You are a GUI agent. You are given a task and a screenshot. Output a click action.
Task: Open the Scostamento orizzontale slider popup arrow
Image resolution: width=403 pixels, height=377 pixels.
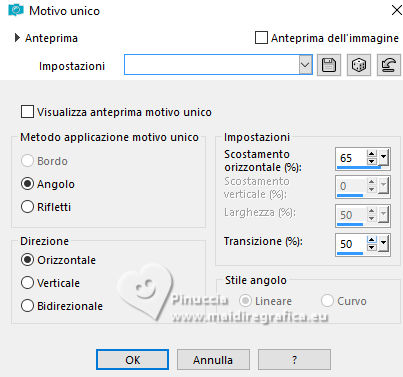click(x=384, y=157)
